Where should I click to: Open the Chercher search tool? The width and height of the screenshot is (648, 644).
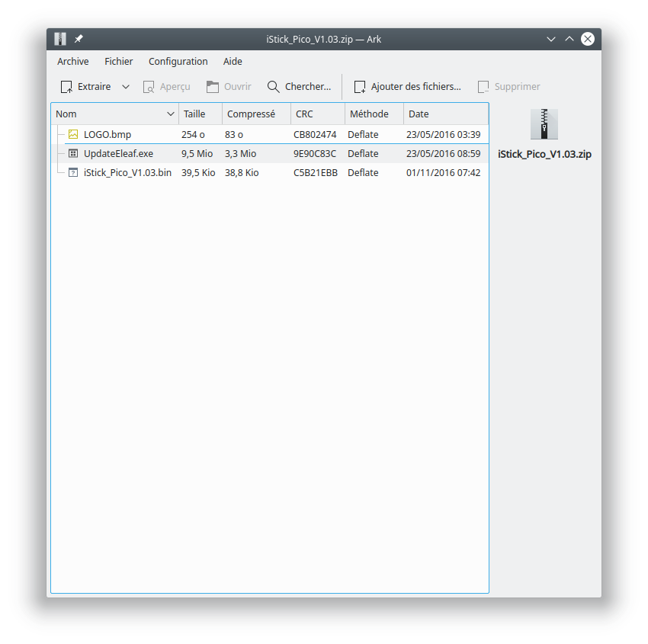pyautogui.click(x=299, y=87)
